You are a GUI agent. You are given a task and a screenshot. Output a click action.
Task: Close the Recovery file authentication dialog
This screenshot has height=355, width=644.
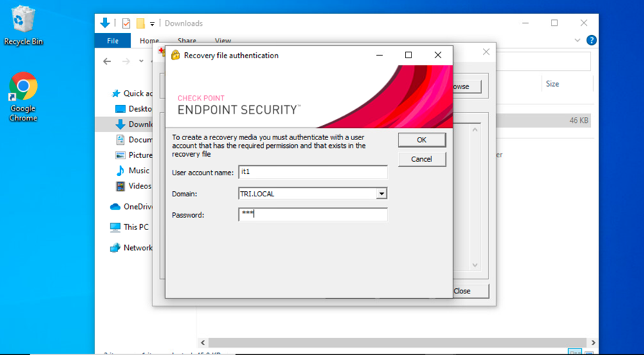click(438, 55)
